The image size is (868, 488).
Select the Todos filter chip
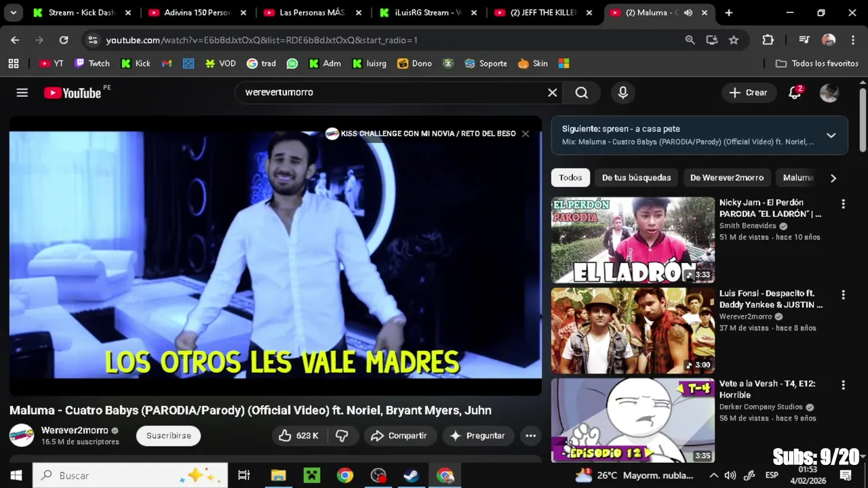click(x=570, y=178)
